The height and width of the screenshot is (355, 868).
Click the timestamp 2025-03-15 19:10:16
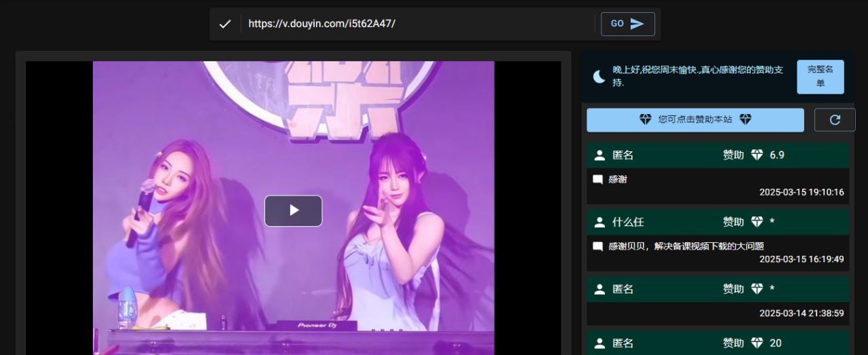tap(802, 192)
